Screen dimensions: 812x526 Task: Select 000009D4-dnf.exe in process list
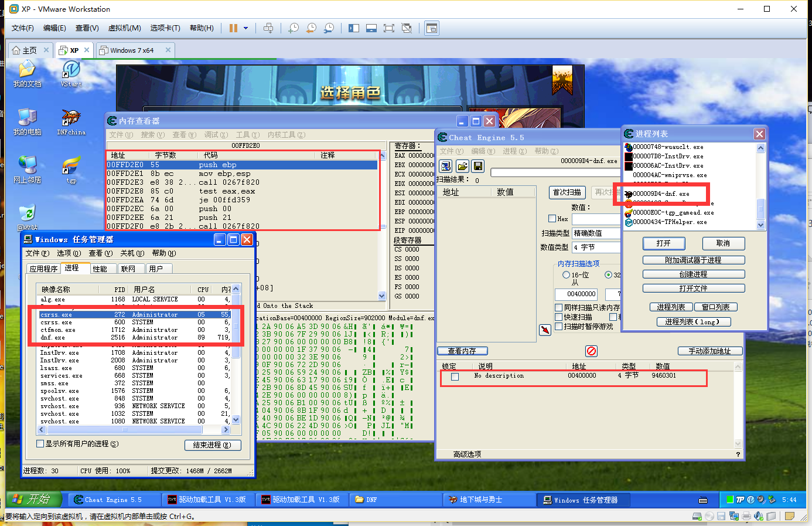click(661, 194)
